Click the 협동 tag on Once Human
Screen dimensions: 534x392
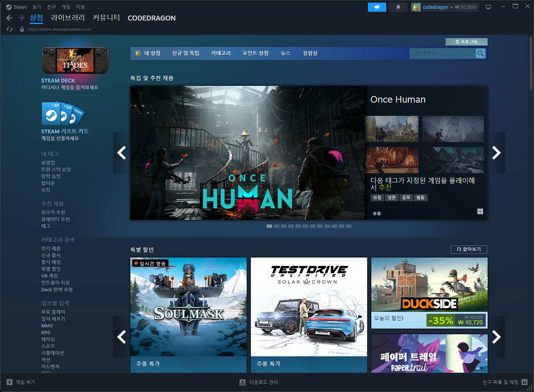(x=420, y=198)
